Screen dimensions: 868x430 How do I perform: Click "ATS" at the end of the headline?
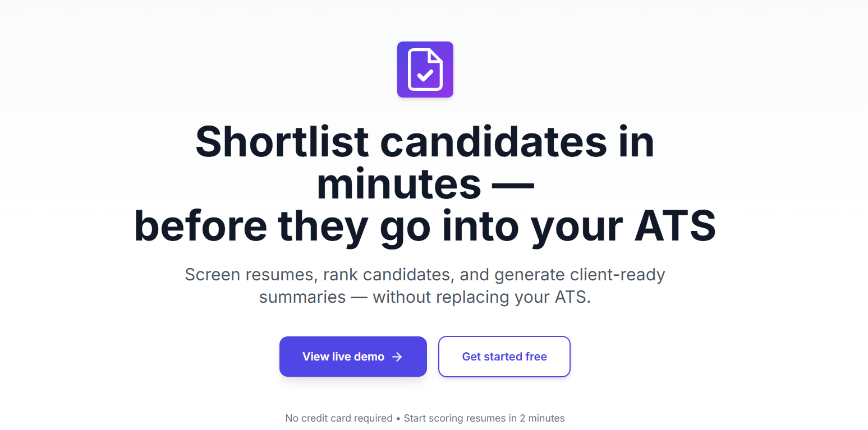pyautogui.click(x=675, y=226)
